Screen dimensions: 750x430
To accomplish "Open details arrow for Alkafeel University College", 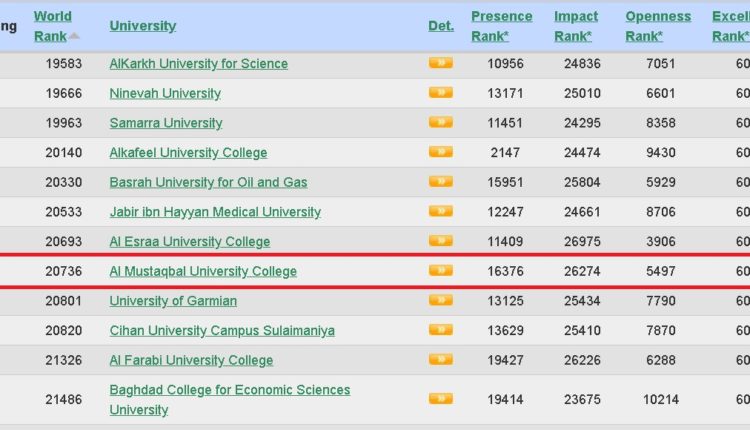I will (440, 152).
